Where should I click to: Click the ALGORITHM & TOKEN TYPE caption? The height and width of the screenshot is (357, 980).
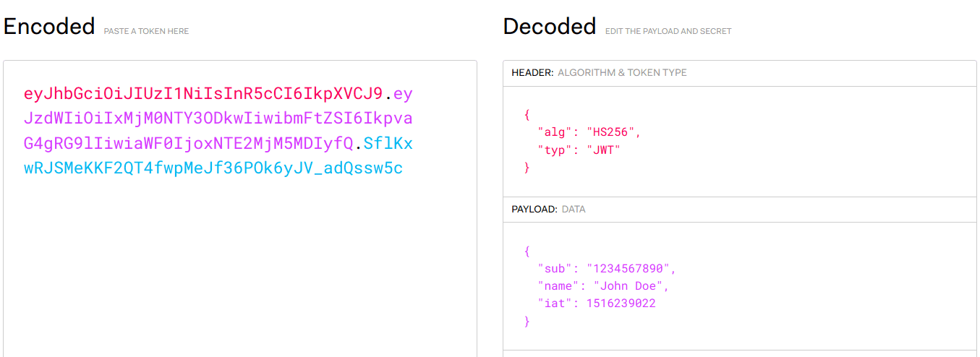(622, 72)
